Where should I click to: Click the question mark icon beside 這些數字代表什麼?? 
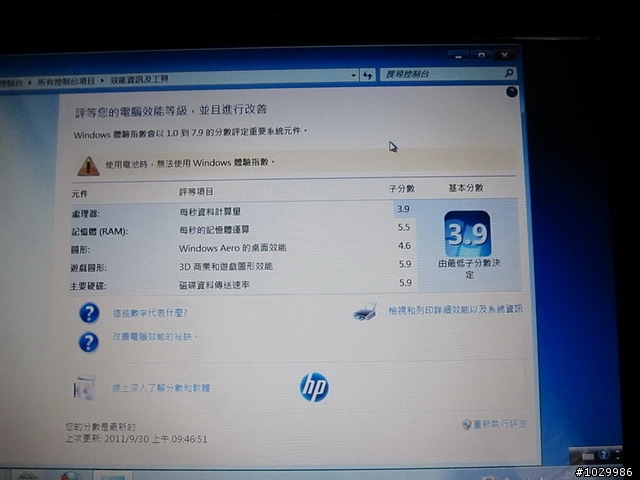tap(89, 313)
